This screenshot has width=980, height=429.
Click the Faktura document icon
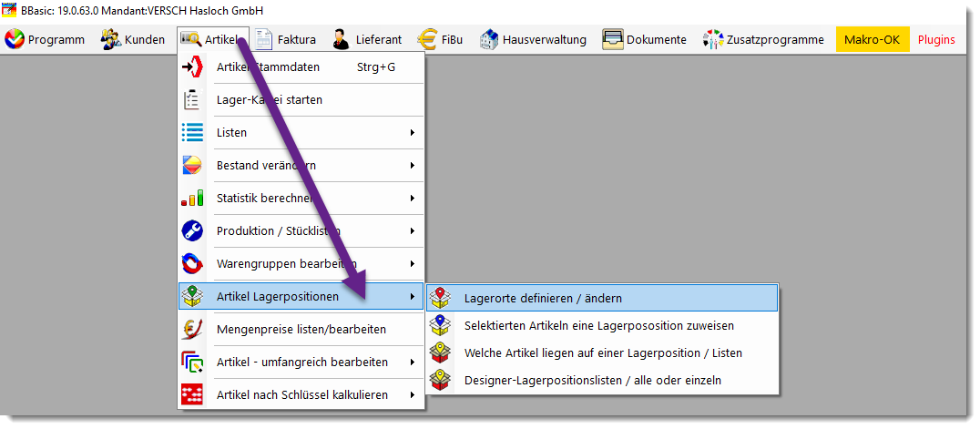[x=264, y=39]
